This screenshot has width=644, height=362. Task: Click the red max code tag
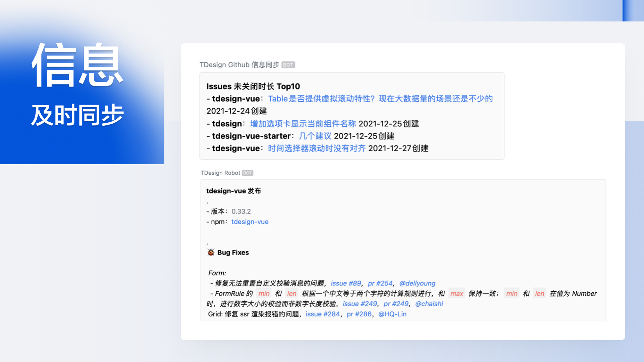pyautogui.click(x=457, y=294)
